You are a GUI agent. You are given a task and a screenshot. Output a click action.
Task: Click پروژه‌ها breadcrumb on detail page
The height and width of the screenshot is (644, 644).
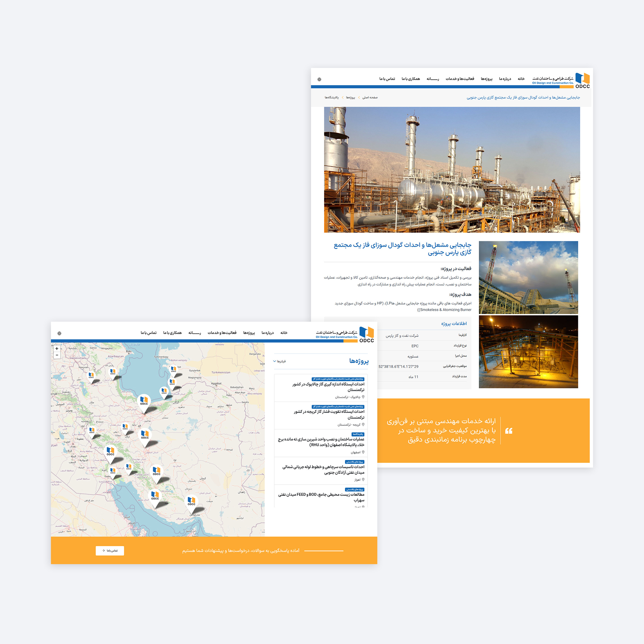tap(350, 98)
